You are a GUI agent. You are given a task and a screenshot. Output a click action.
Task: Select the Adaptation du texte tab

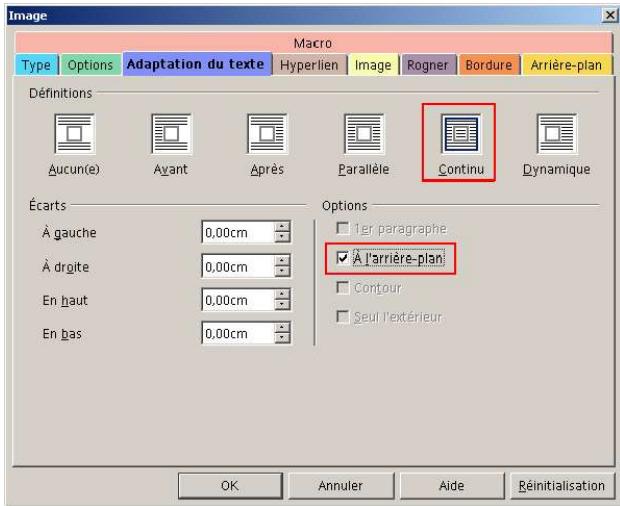pyautogui.click(x=197, y=64)
